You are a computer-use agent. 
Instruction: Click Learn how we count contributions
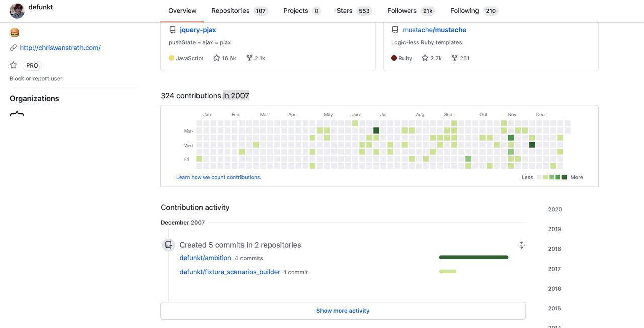click(x=218, y=177)
